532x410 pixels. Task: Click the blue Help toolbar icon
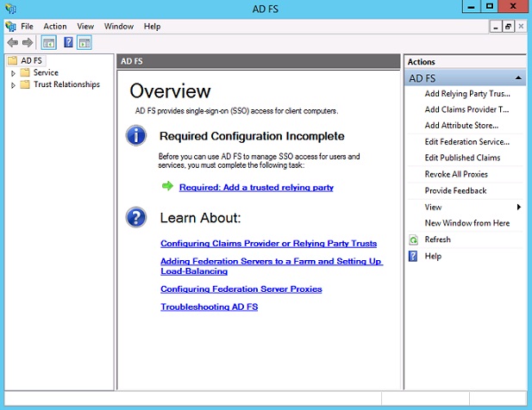pyautogui.click(x=68, y=42)
